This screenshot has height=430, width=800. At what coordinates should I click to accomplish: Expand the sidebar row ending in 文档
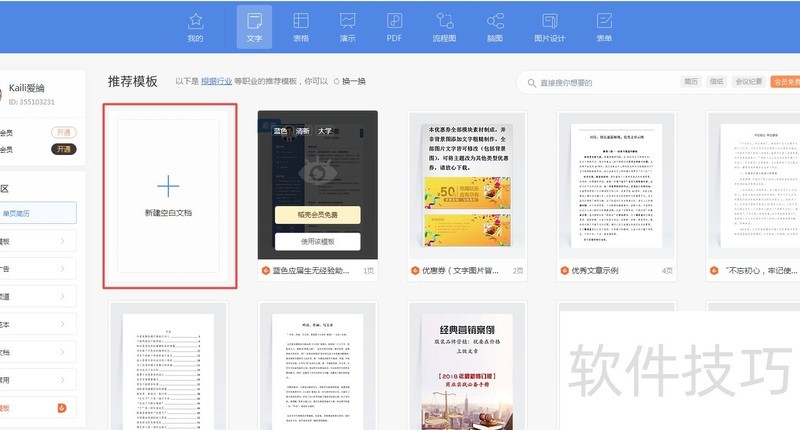[x=38, y=352]
